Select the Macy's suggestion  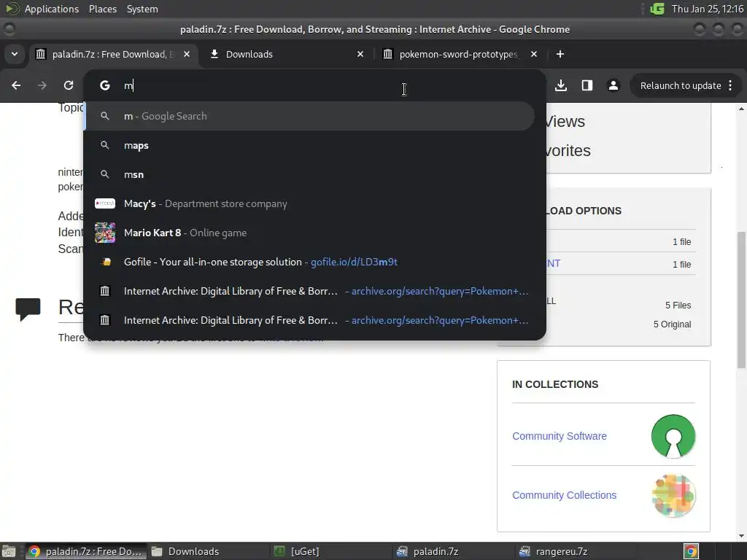coord(309,204)
